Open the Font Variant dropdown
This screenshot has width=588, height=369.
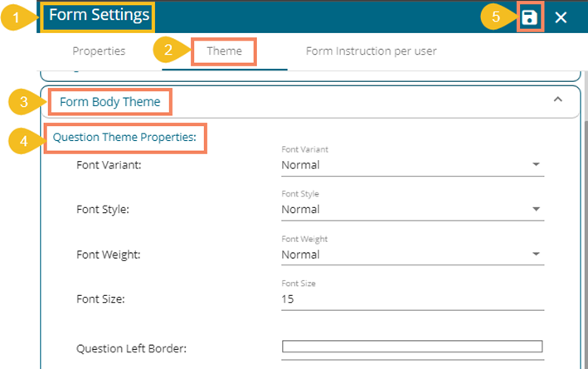(412, 164)
